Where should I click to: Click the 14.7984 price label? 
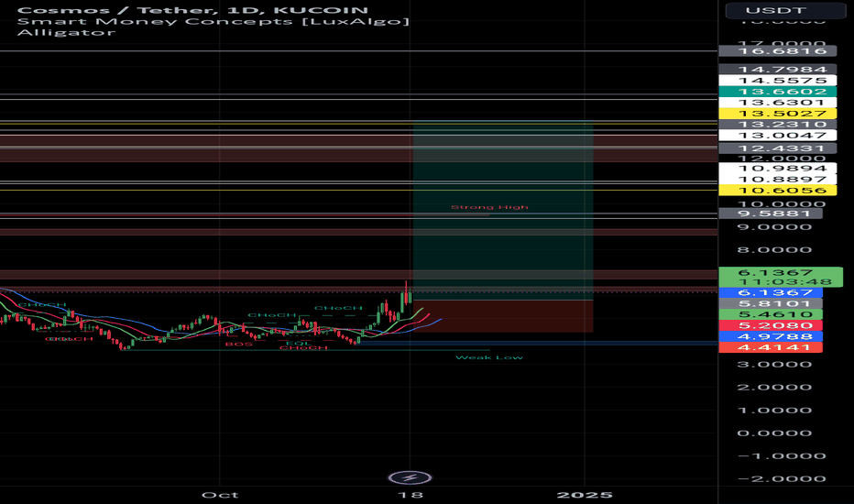pyautogui.click(x=778, y=70)
